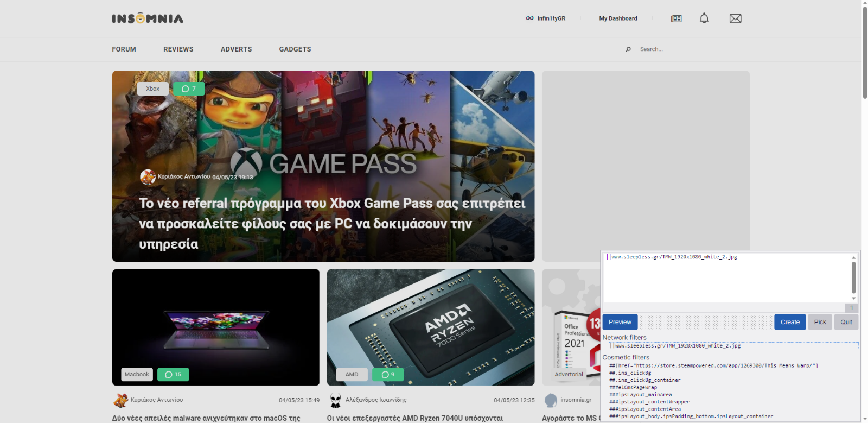Open the Macbook article thumbnail
868x423 pixels.
[216, 327]
